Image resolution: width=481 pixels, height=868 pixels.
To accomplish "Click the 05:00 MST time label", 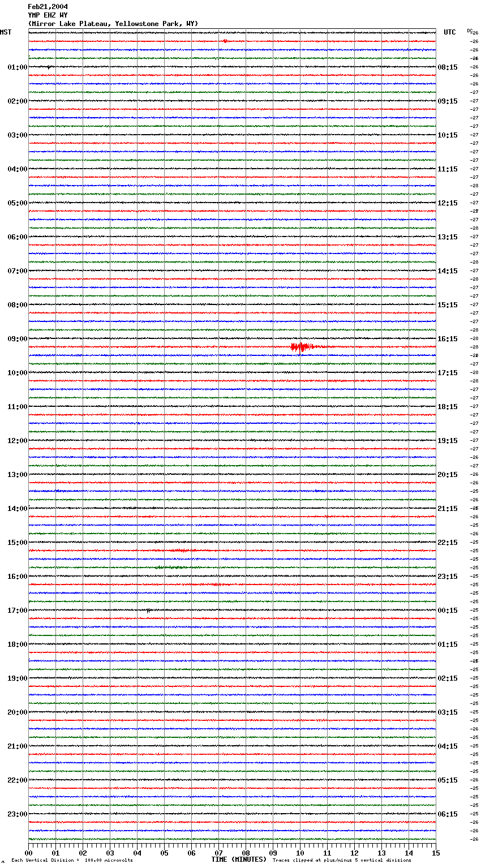I will [18, 203].
